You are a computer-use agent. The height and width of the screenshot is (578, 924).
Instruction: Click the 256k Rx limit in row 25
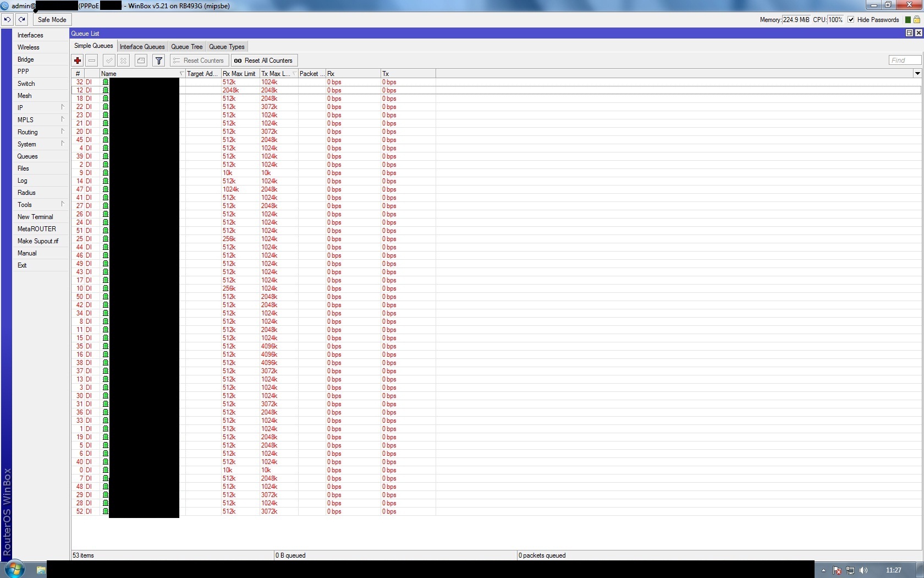point(229,239)
